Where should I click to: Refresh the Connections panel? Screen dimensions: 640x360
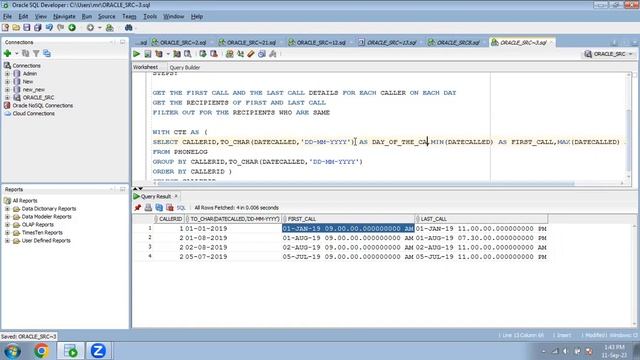tap(26, 53)
